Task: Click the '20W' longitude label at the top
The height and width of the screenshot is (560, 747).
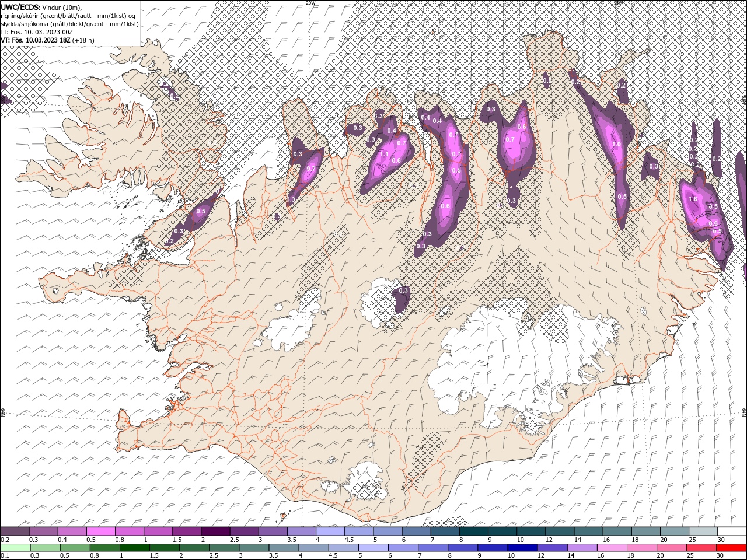Action: click(x=310, y=3)
